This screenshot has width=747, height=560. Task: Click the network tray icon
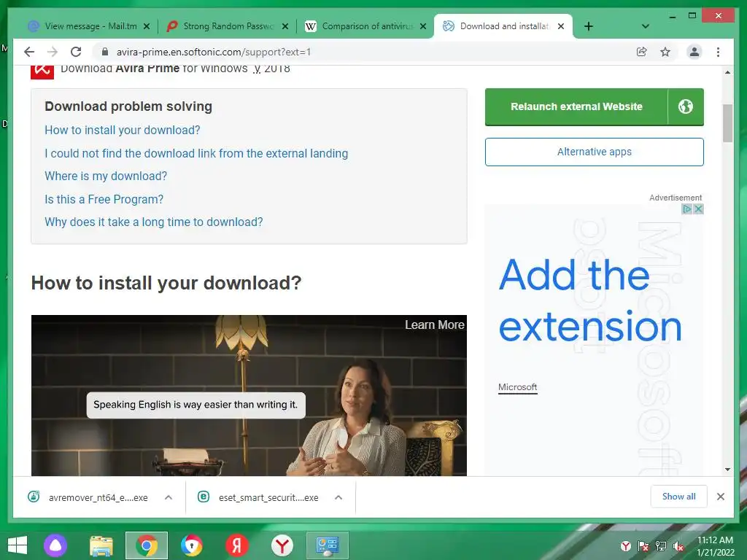click(x=661, y=546)
